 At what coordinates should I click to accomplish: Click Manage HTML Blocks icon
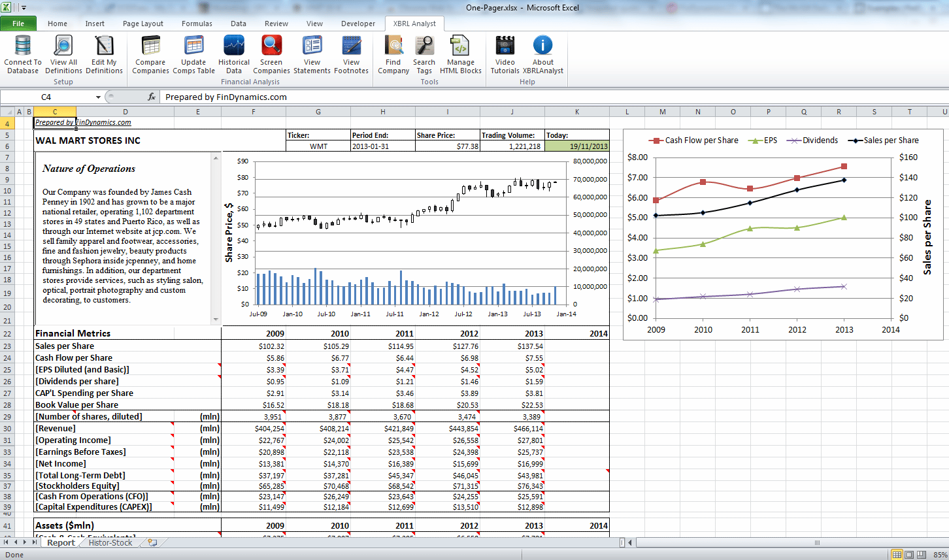tap(460, 54)
